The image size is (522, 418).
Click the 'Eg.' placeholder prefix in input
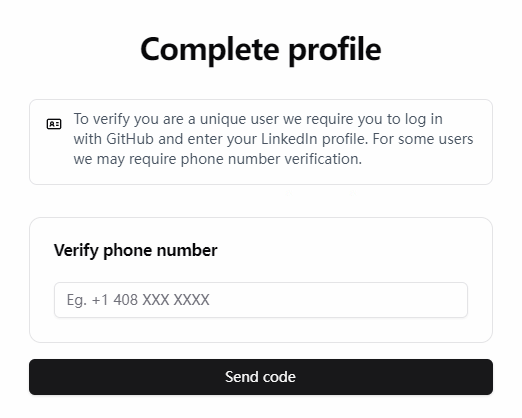tap(77, 300)
